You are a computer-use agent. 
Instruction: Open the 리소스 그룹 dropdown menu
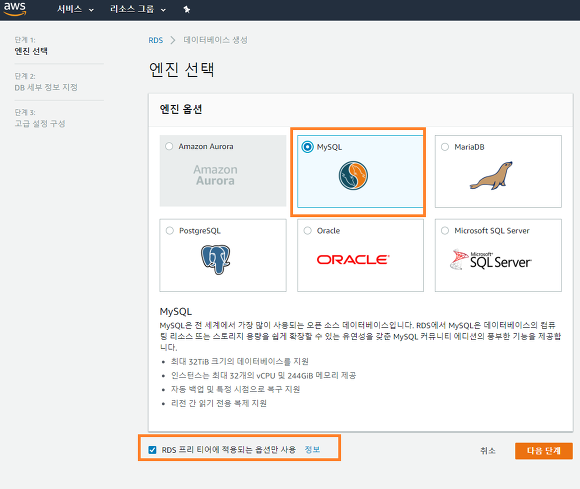138,9
